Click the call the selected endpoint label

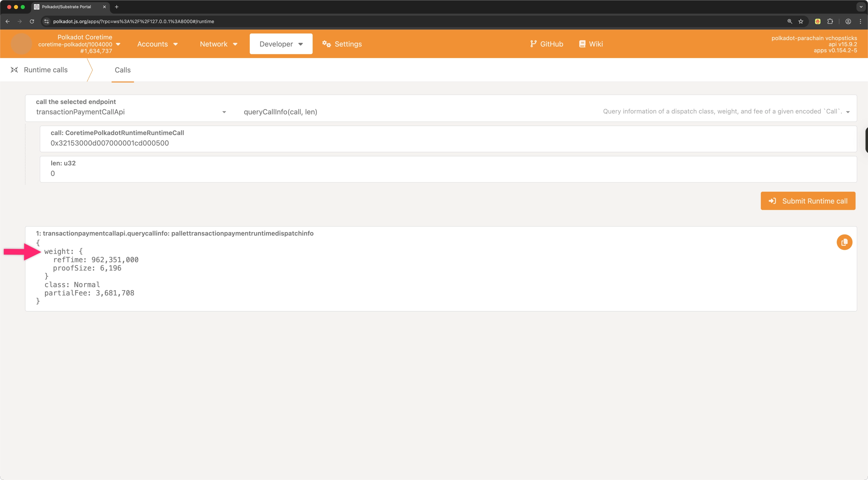76,102
